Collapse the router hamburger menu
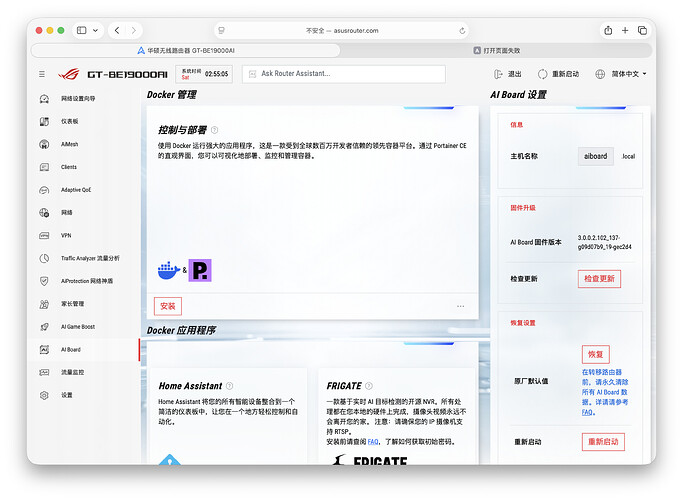 click(42, 74)
